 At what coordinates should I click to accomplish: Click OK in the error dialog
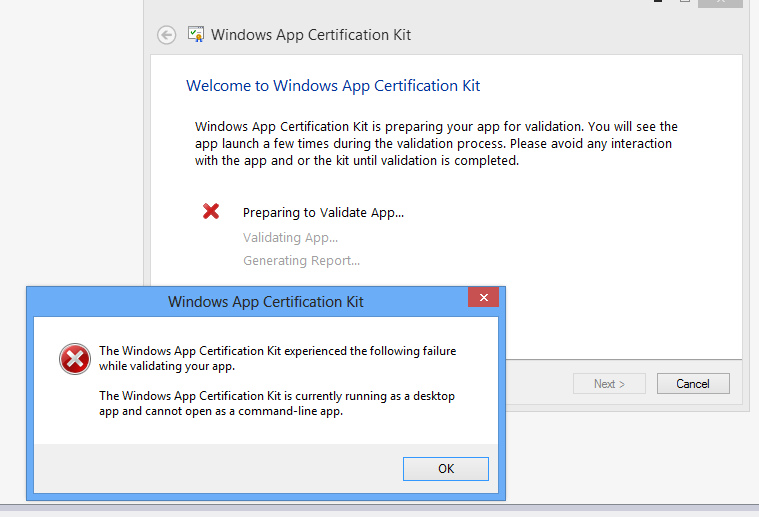(x=446, y=469)
